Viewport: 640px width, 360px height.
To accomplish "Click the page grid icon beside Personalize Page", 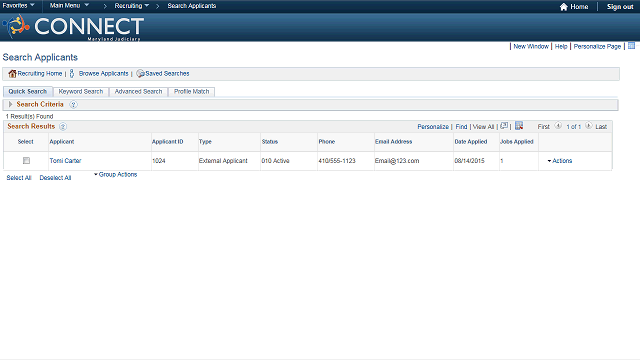I will (631, 46).
